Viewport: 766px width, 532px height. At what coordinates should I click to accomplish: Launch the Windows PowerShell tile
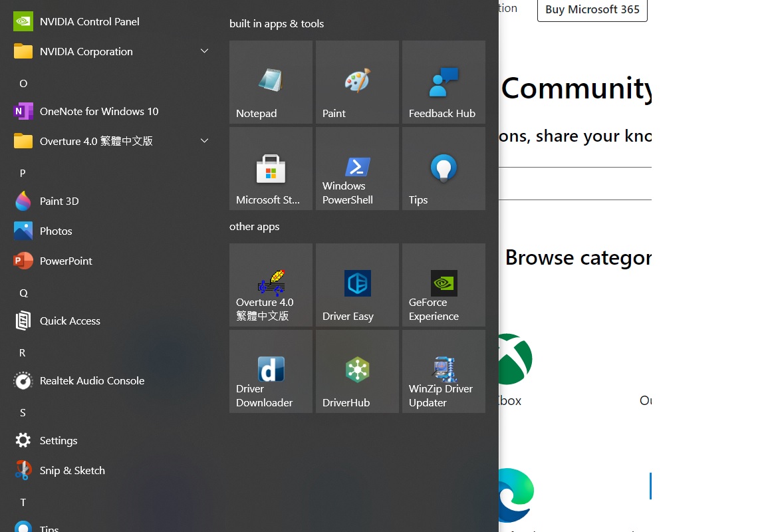point(357,168)
